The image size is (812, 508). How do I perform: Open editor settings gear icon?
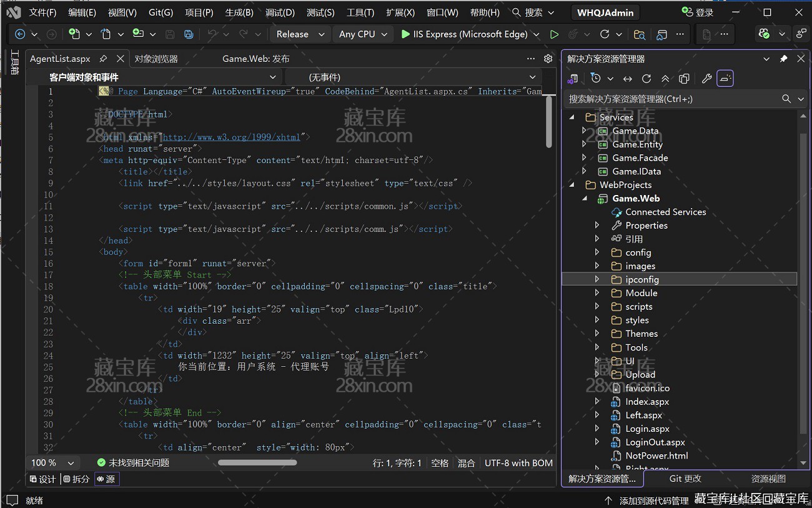coord(548,59)
